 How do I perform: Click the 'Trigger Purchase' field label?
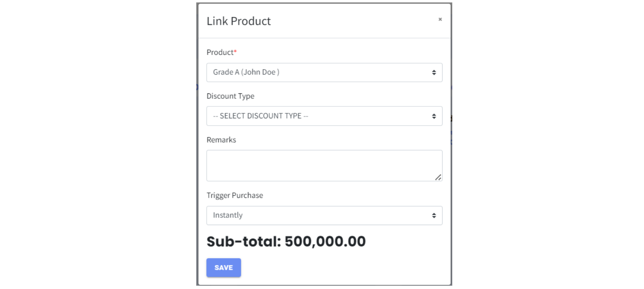point(235,195)
